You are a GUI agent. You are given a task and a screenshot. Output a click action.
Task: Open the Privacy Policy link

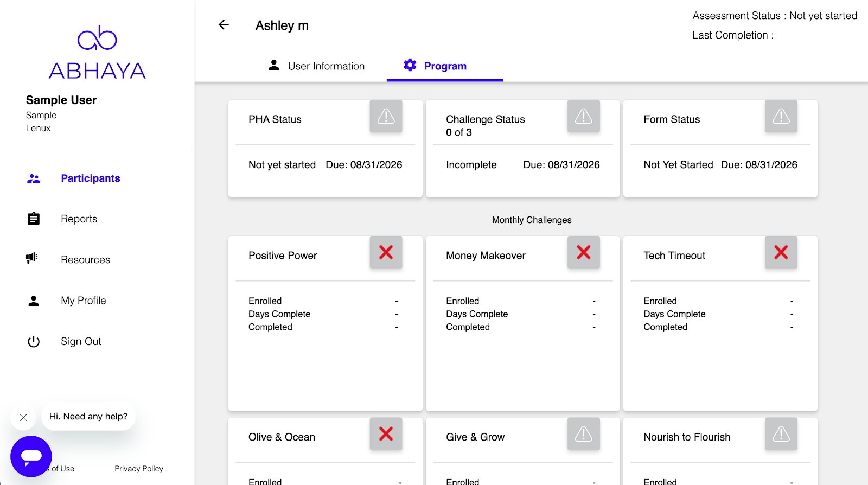[x=139, y=469]
